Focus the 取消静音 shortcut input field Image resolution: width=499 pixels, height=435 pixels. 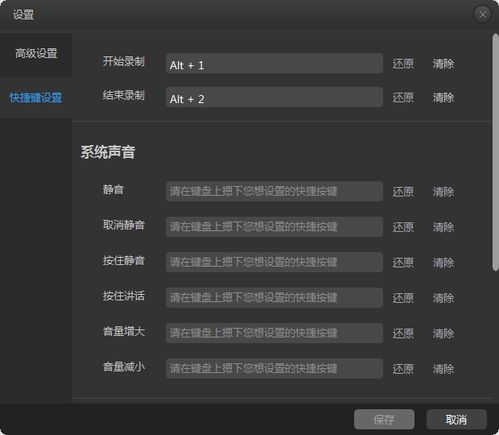click(x=274, y=227)
